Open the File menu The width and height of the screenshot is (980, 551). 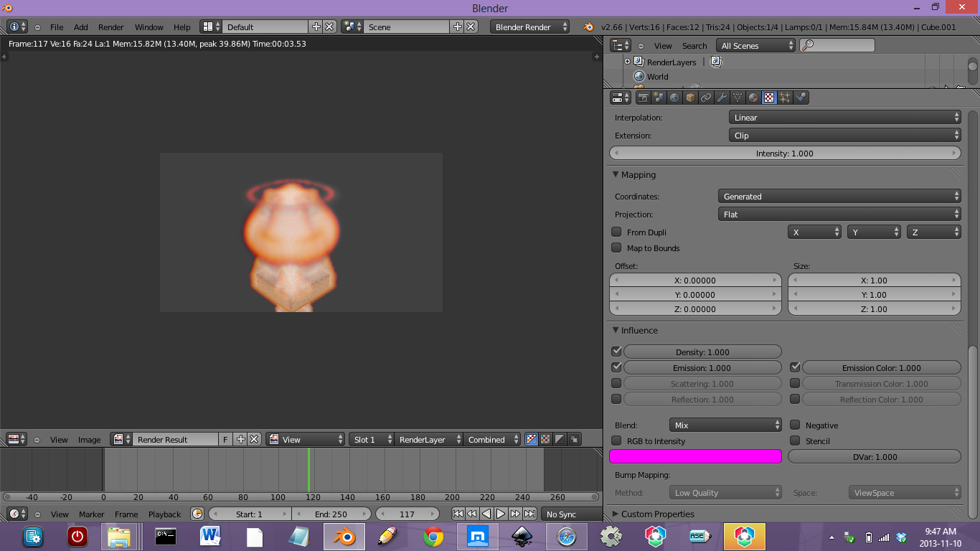(57, 27)
